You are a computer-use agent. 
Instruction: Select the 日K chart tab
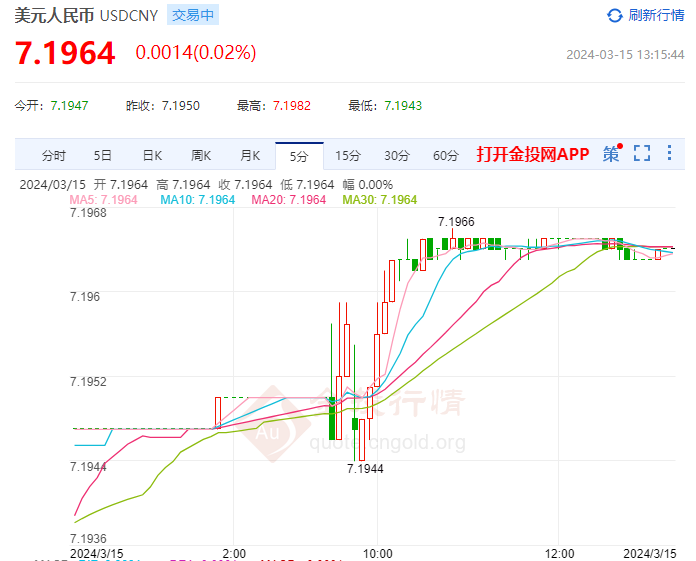[x=152, y=156]
